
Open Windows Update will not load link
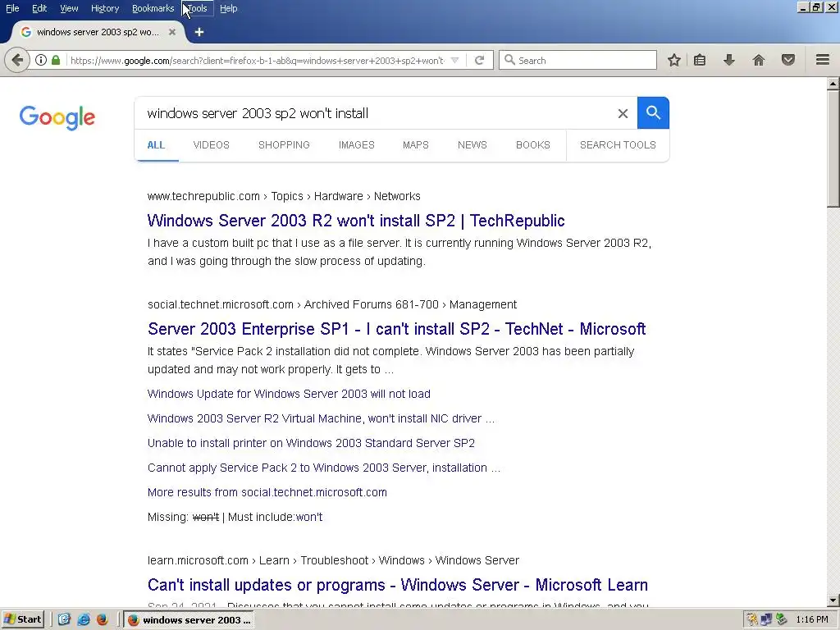pyautogui.click(x=289, y=394)
